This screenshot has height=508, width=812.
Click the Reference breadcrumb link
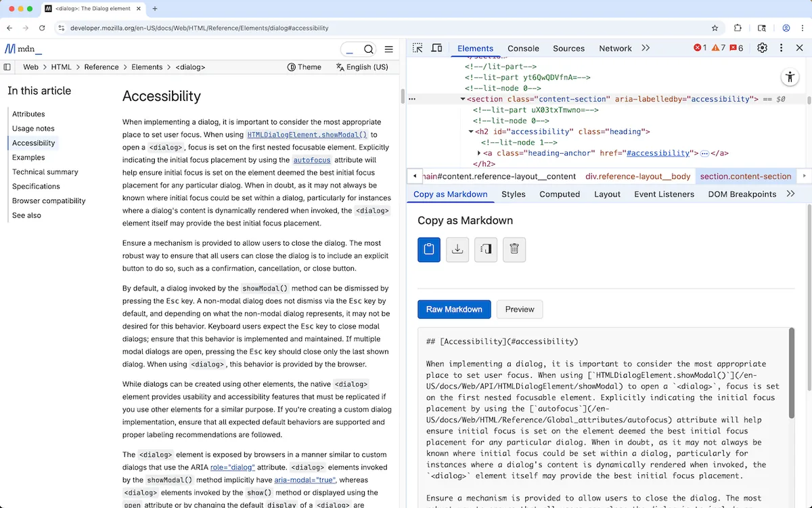pos(101,67)
